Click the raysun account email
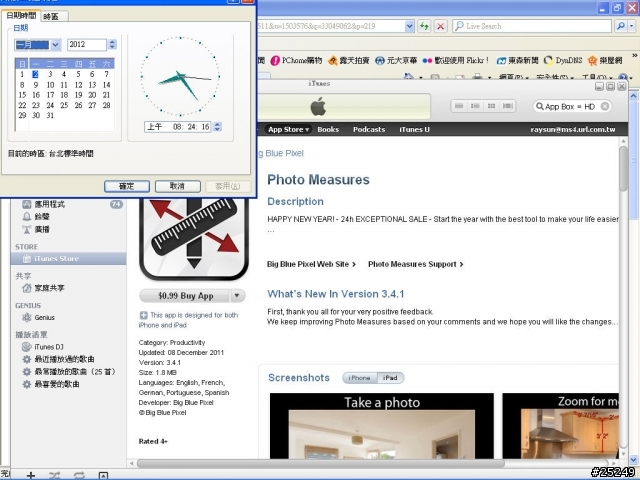The width and height of the screenshot is (640, 480). coord(573,129)
